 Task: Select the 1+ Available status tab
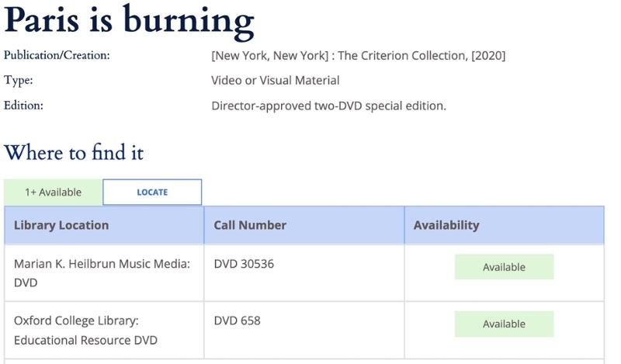point(53,192)
